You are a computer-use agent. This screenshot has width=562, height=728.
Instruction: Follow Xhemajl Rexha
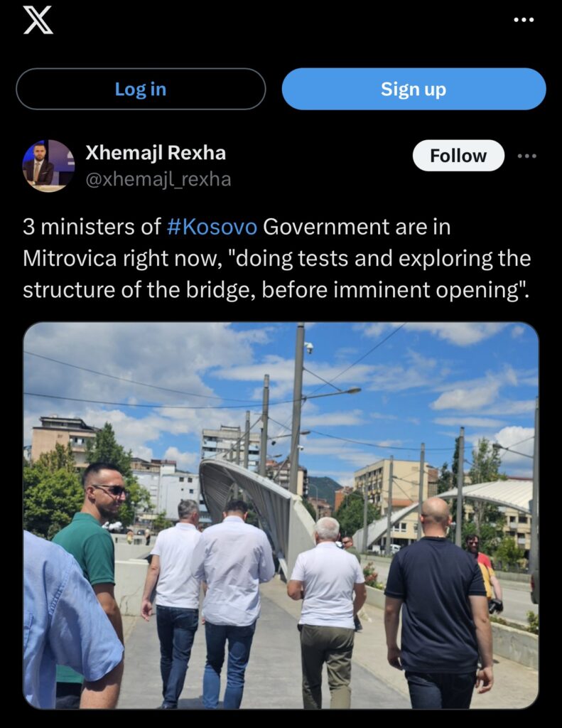458,156
